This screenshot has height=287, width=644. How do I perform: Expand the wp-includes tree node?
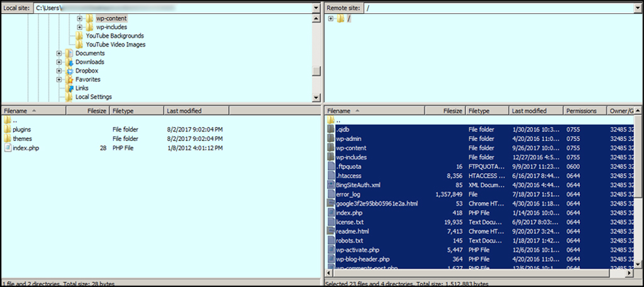[x=80, y=27]
